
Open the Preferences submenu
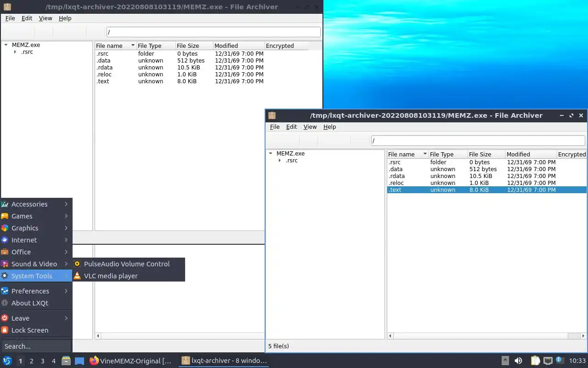point(36,291)
